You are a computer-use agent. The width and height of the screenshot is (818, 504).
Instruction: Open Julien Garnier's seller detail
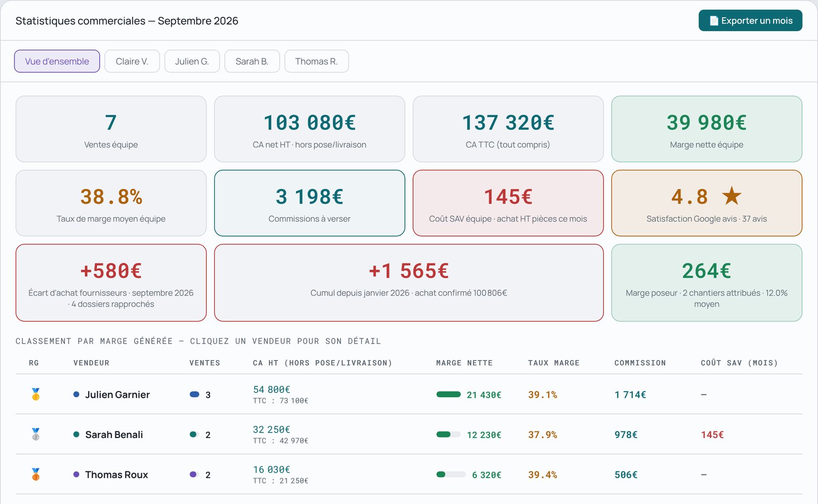point(408,394)
